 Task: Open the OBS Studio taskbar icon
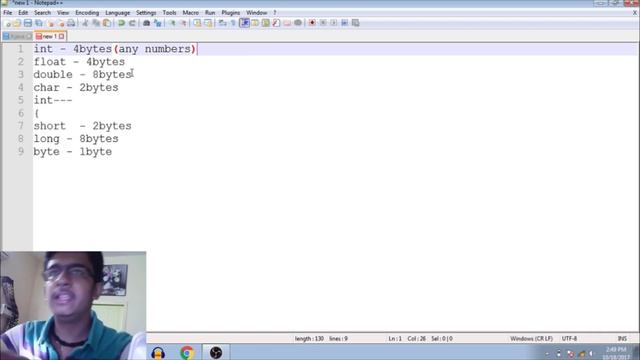[x=216, y=352]
